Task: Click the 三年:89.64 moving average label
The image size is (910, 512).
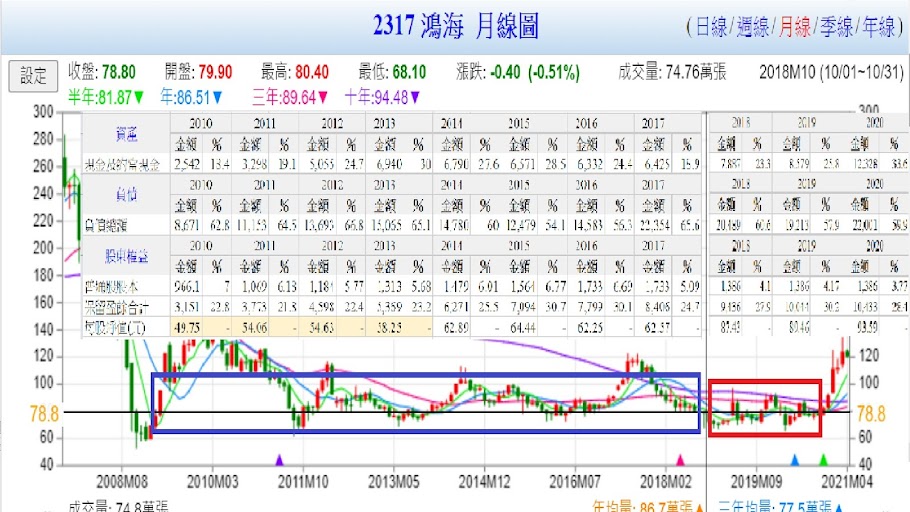Action: tap(290, 98)
